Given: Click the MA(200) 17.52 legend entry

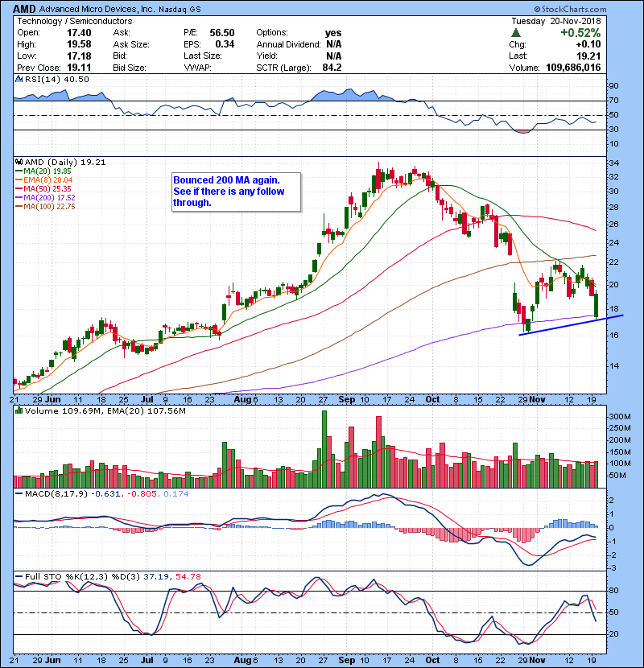Looking at the screenshot, I should [x=45, y=198].
